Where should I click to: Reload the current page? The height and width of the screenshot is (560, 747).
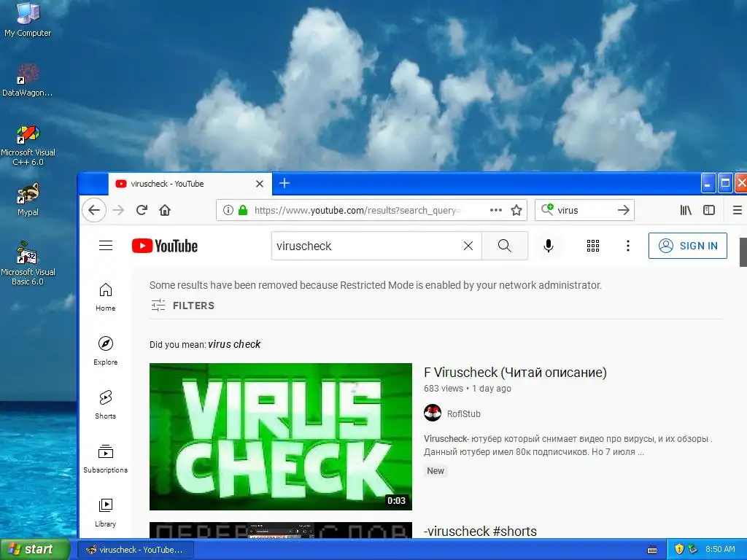tap(142, 210)
